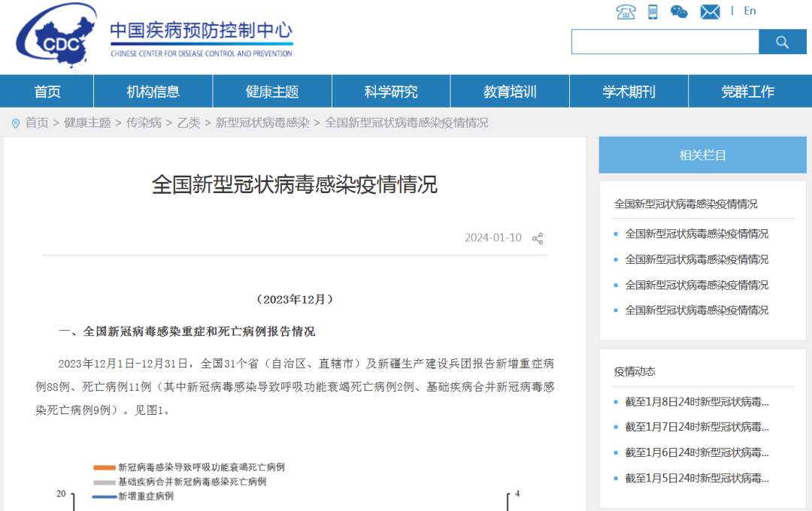The width and height of the screenshot is (812, 511).
Task: Click the 疫情动态 sidebar section heading
Action: 635,371
